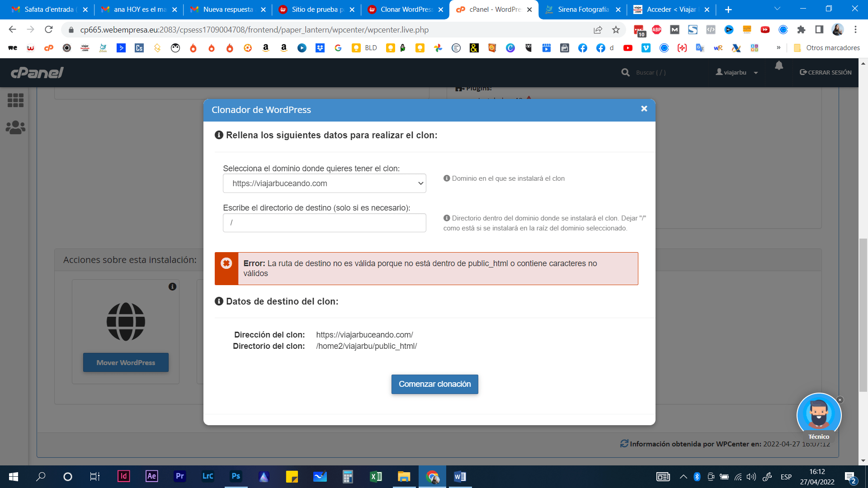The height and width of the screenshot is (488, 868).
Task: Switch to the 'ana HOY es el ma' tab
Action: coord(139,9)
